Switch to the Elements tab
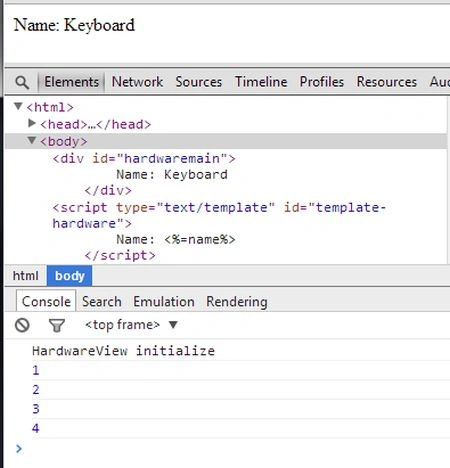The width and height of the screenshot is (450, 468). click(72, 82)
